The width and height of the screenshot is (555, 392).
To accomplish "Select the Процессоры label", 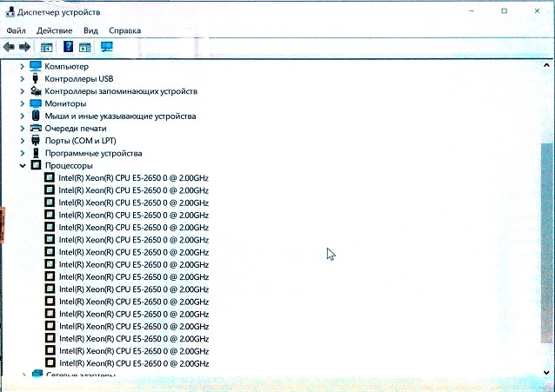I will pyautogui.click(x=69, y=165).
